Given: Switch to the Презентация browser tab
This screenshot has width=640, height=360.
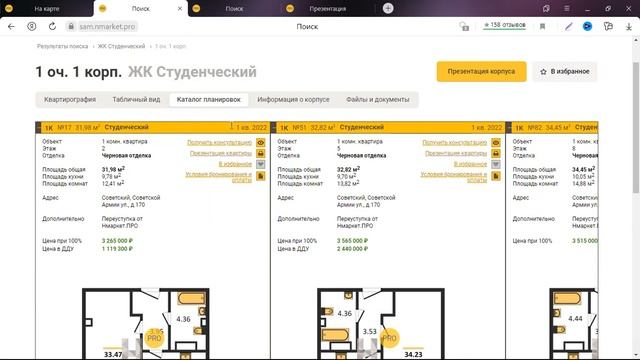Looking at the screenshot, I should [327, 8].
